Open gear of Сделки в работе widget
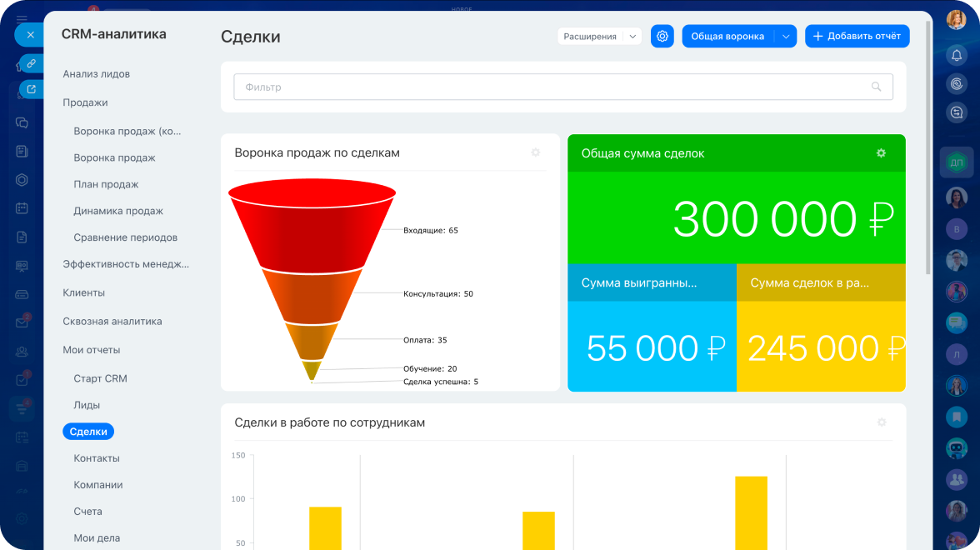980x550 pixels. tap(882, 422)
